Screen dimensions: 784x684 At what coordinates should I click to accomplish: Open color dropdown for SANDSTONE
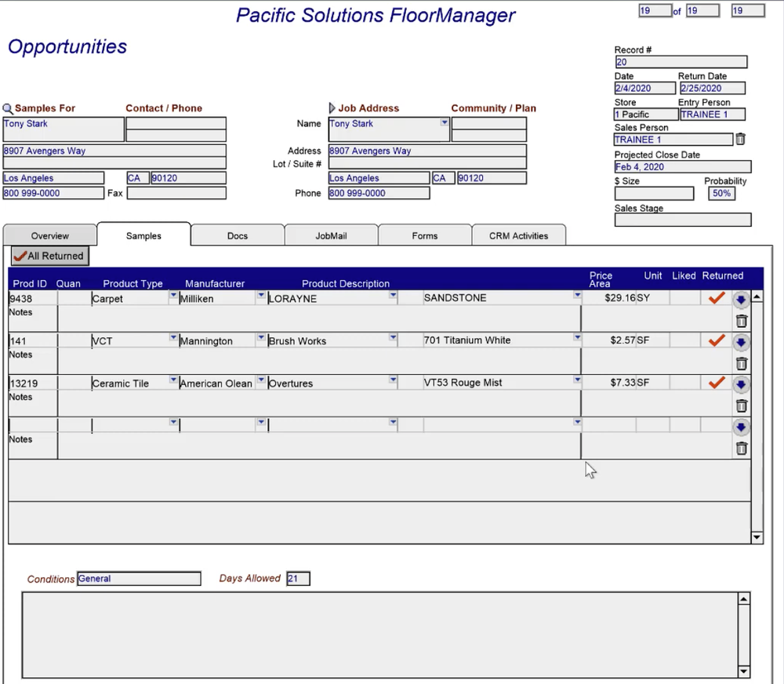[x=577, y=296]
